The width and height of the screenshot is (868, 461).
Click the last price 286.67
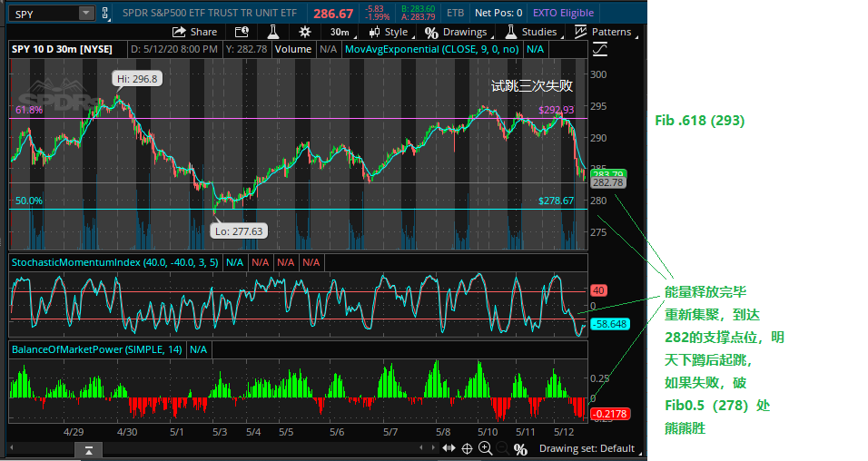[x=332, y=14]
